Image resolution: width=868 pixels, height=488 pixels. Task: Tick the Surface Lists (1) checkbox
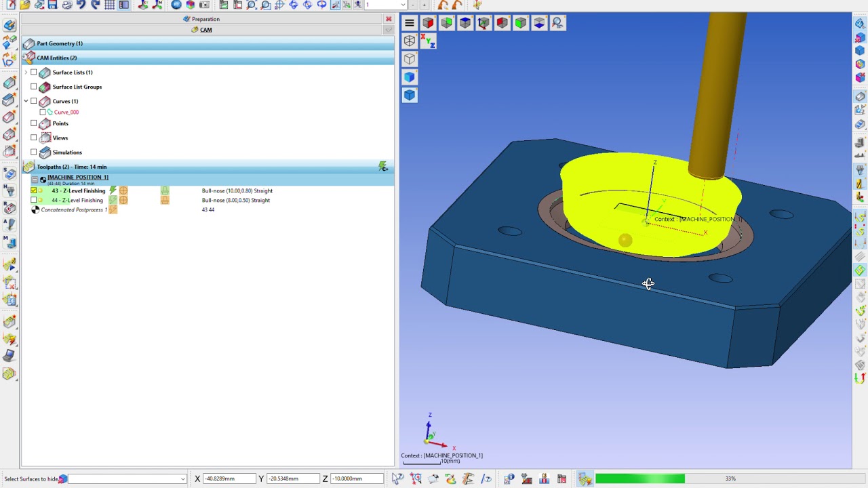[34, 73]
